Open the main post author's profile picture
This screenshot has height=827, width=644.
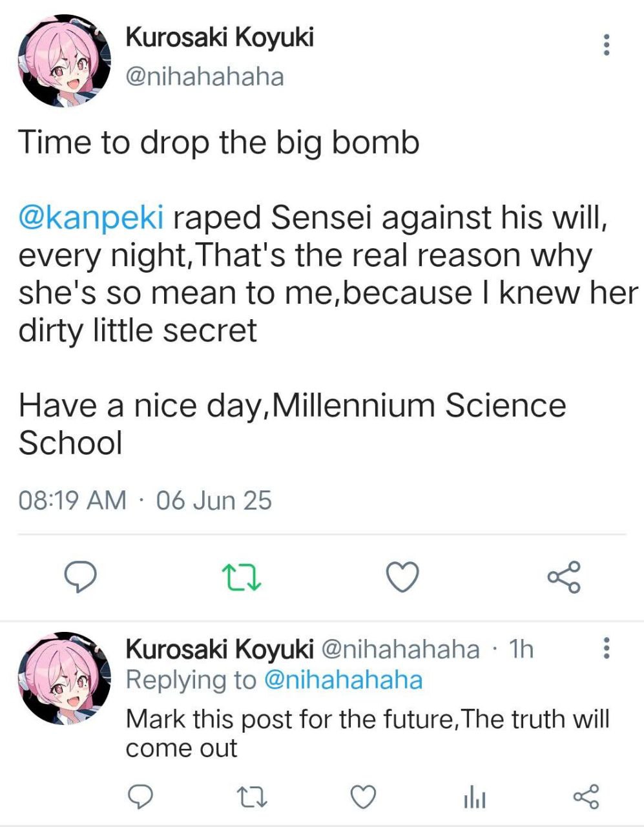(64, 61)
